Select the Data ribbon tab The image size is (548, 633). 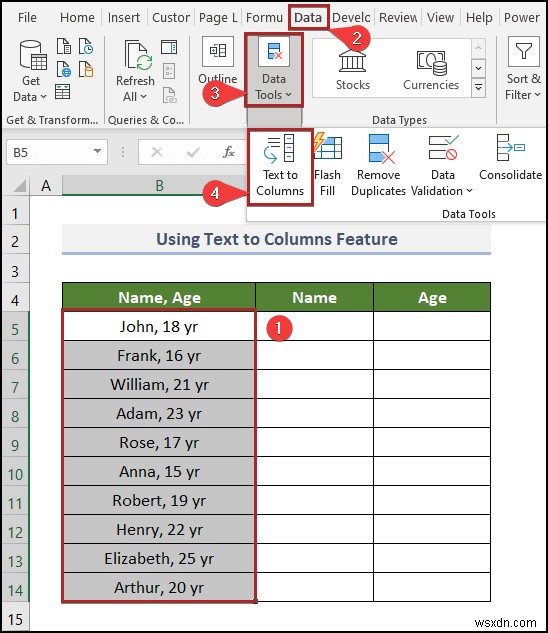(308, 17)
